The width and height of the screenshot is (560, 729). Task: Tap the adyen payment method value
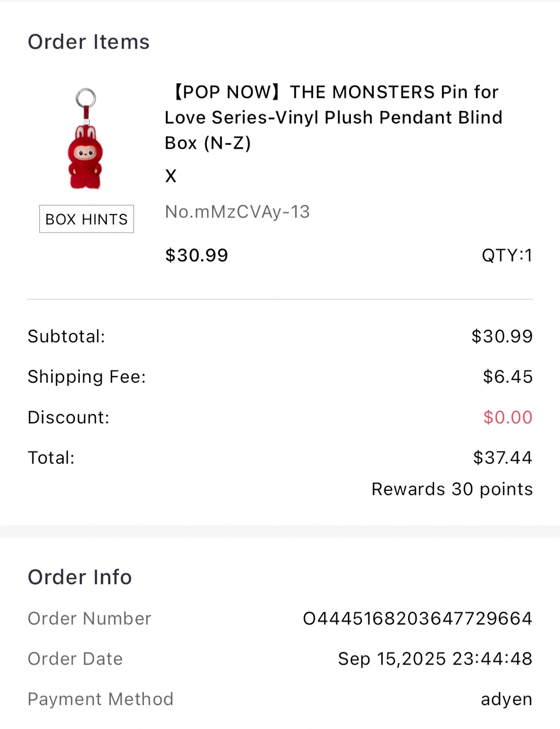[x=506, y=699]
